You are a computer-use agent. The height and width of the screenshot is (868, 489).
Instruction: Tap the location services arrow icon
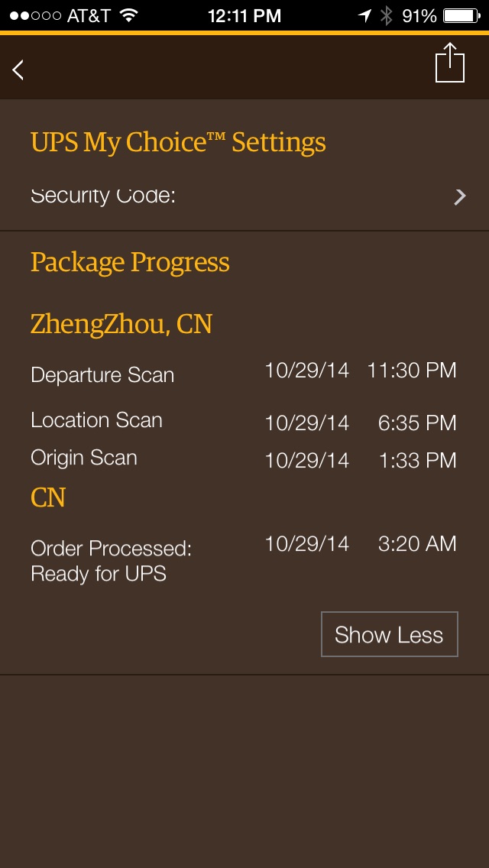364,15
